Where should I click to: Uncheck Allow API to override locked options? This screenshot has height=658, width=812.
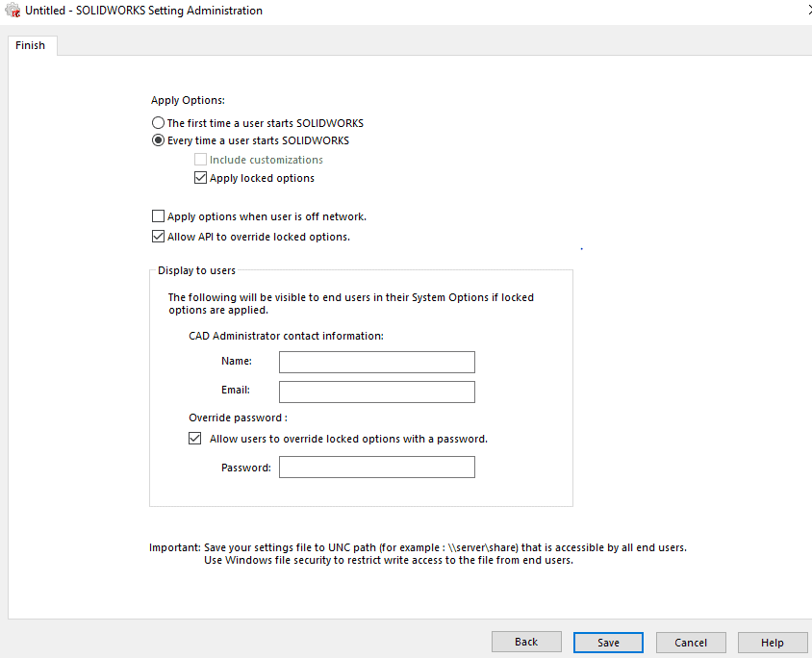point(158,236)
